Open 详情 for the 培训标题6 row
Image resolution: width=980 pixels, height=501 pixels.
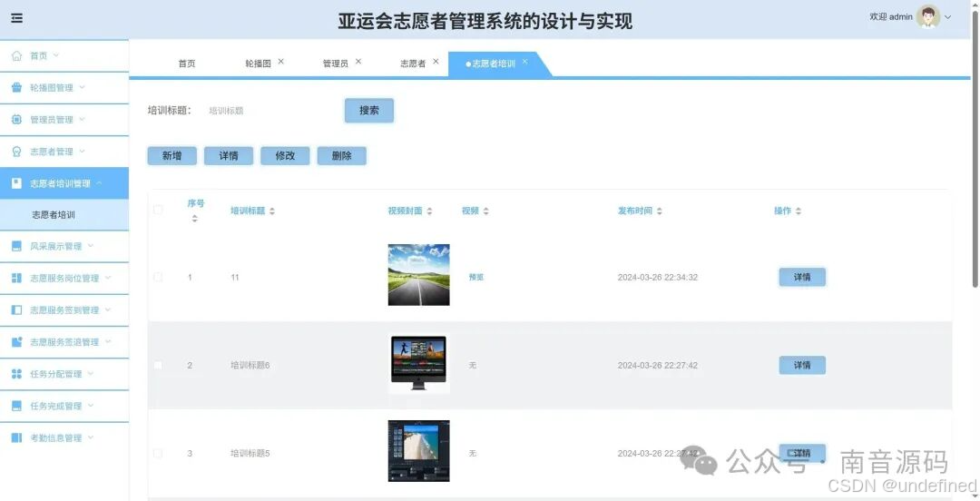802,365
